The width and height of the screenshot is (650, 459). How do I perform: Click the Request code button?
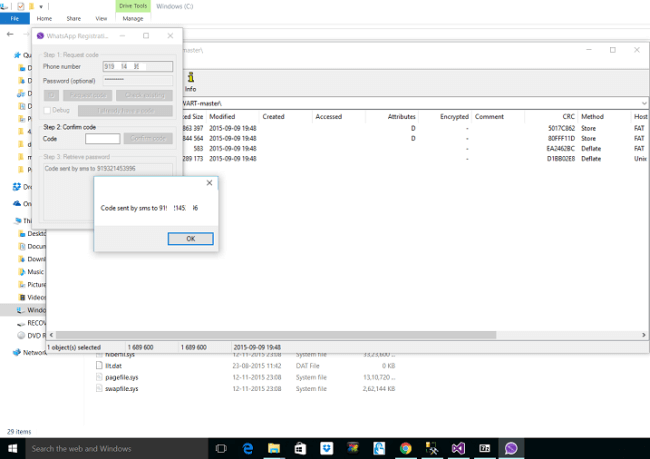pos(87,95)
